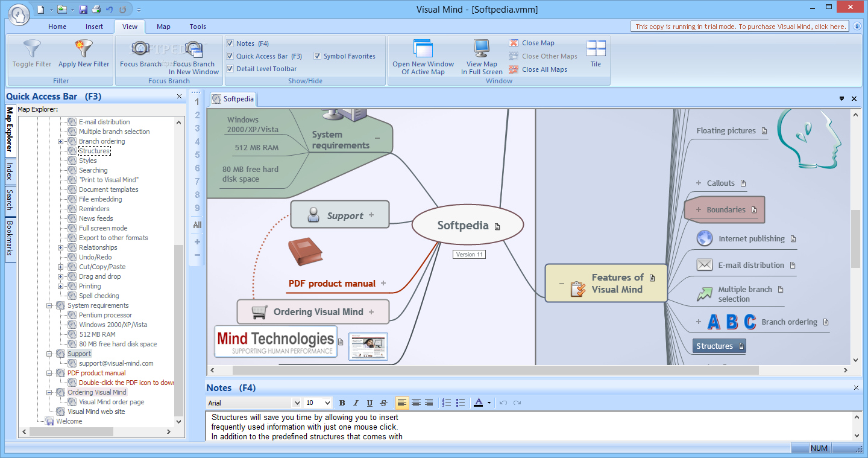Click Focus Branch In New Window
Viewport: 868px width, 458px height.
194,58
